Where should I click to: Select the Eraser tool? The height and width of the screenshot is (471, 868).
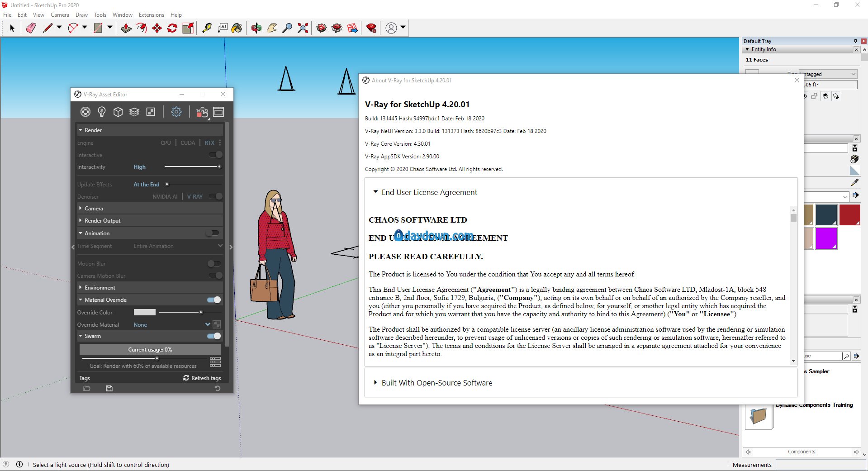(31, 28)
